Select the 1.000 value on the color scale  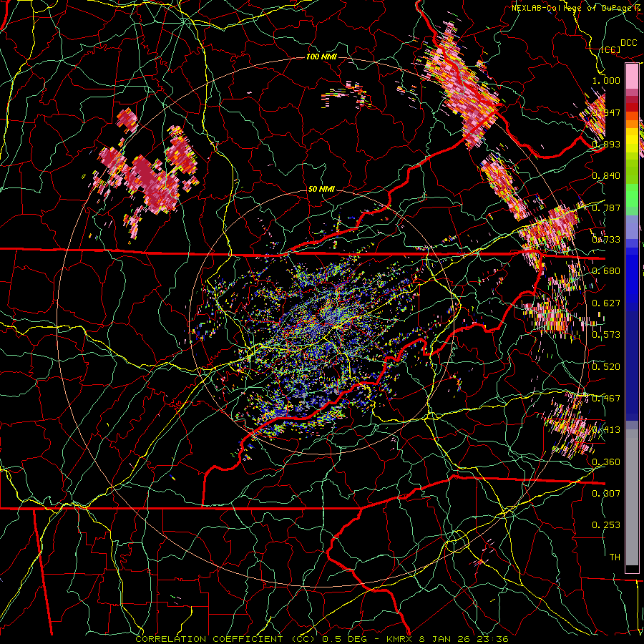(x=606, y=80)
